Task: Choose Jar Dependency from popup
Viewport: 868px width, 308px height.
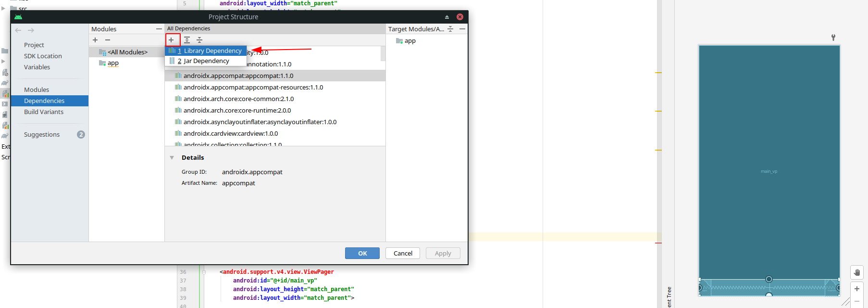Action: coord(206,61)
